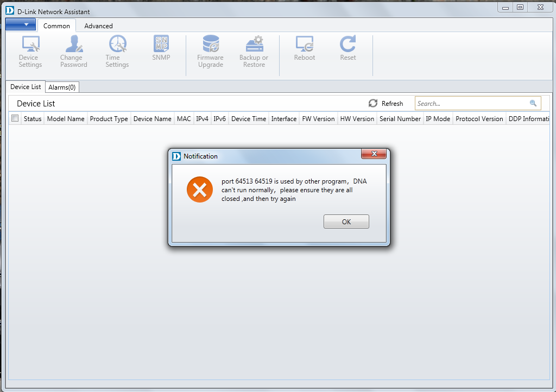Open Device Settings tool

pyautogui.click(x=30, y=52)
